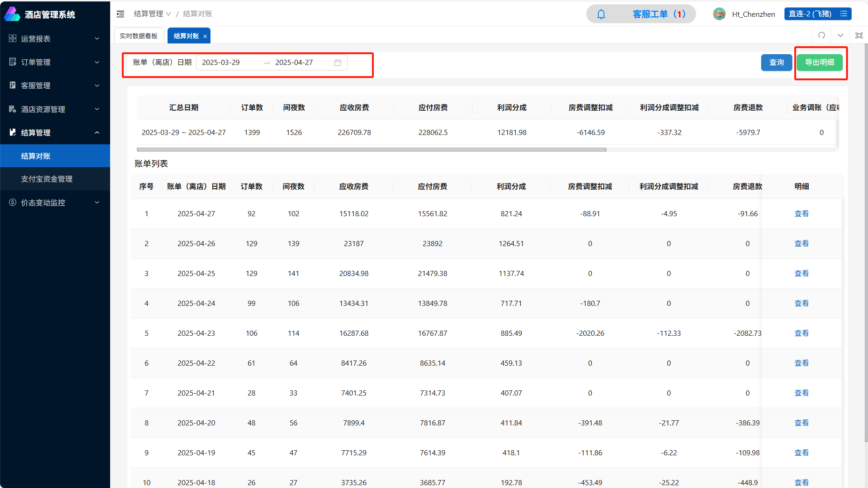Toggle fullscreen icon in tab bar
Screen dimensions: 868x488
tap(859, 35)
